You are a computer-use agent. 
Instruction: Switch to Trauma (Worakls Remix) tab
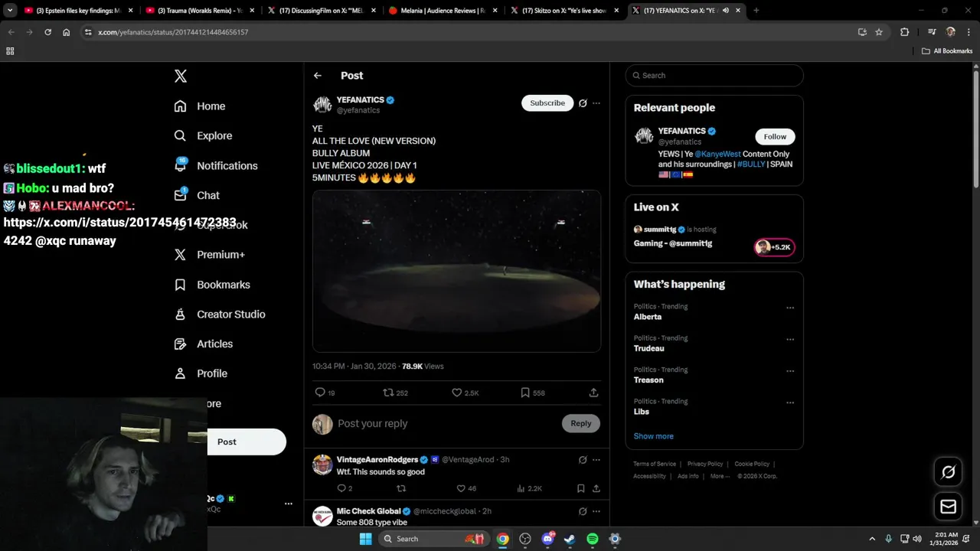[199, 11]
